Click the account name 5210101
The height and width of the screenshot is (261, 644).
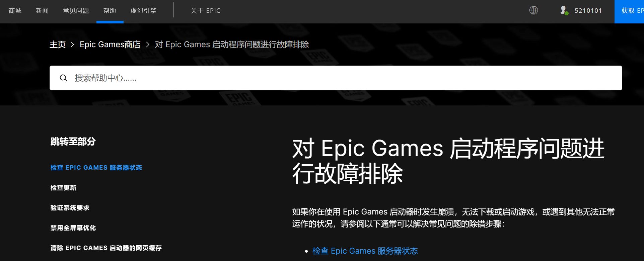pyautogui.click(x=588, y=11)
